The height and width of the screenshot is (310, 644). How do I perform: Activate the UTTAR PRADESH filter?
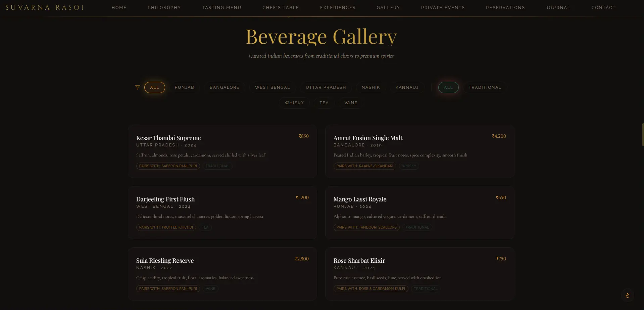[x=326, y=87]
